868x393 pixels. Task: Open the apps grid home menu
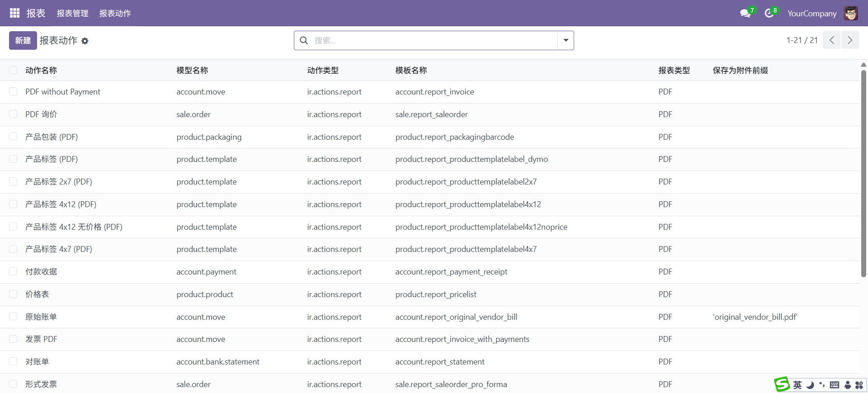tap(14, 13)
